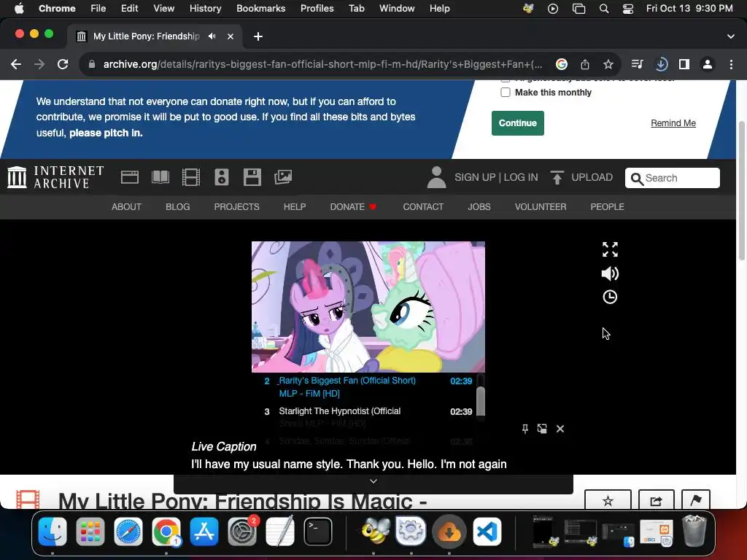This screenshot has height=560, width=747.
Task: Open Chrome profile icon
Action: (x=708, y=64)
